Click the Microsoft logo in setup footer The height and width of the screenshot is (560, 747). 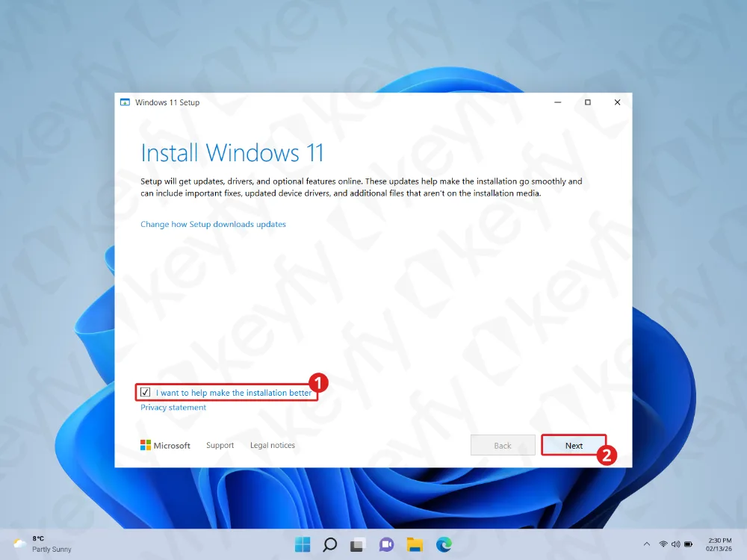pyautogui.click(x=165, y=445)
